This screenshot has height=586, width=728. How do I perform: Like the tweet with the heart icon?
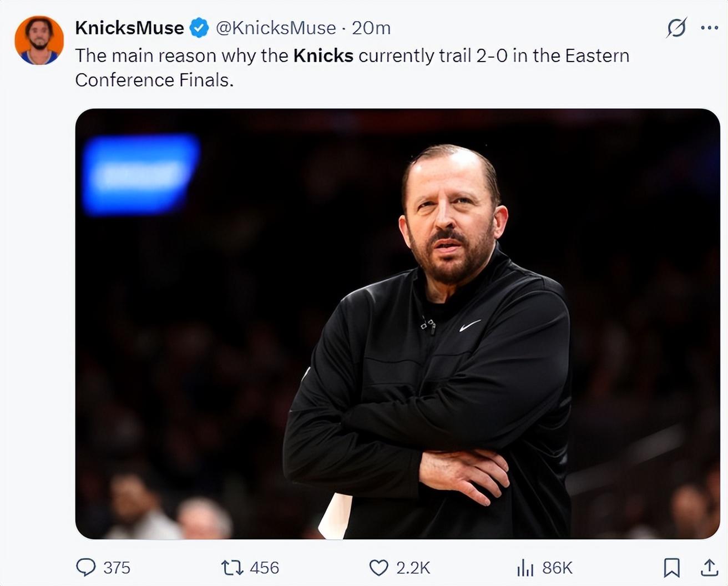point(378,567)
